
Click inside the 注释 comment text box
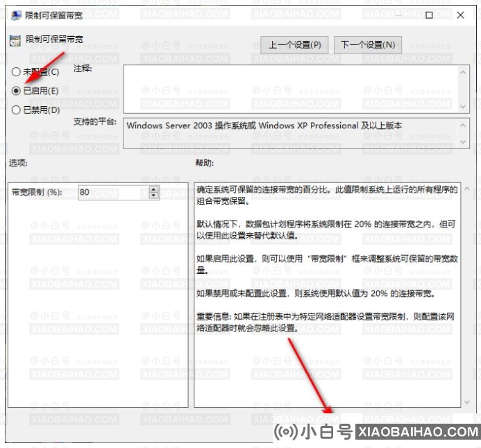(291, 89)
